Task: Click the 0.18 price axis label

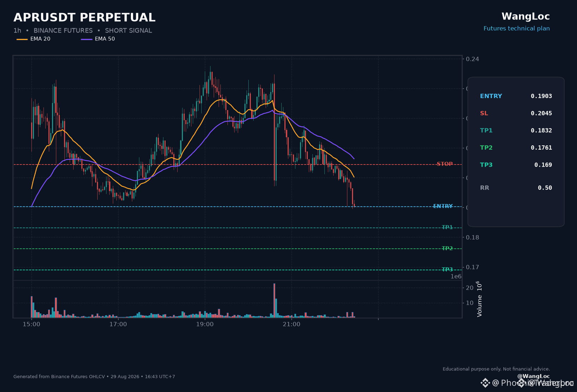Action: (x=472, y=237)
